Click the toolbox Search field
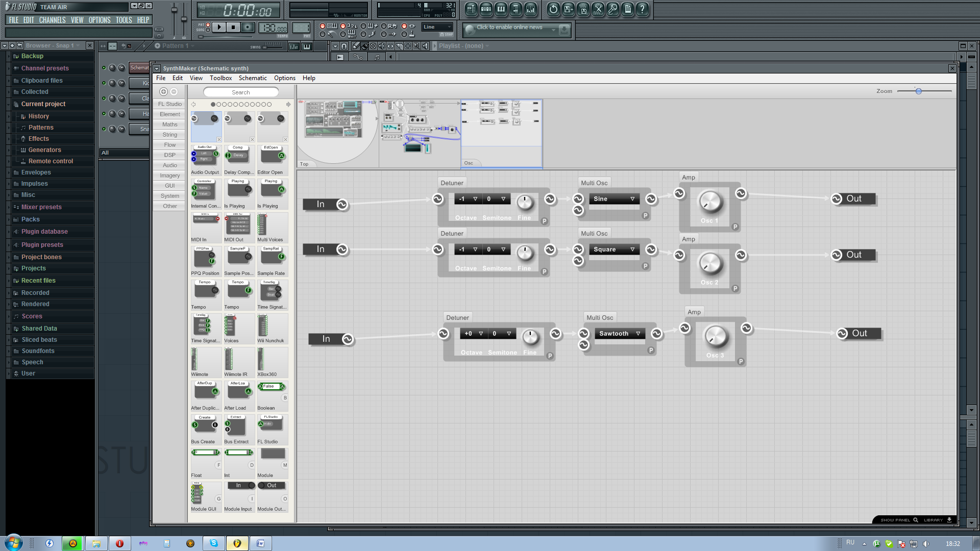 pos(241,92)
